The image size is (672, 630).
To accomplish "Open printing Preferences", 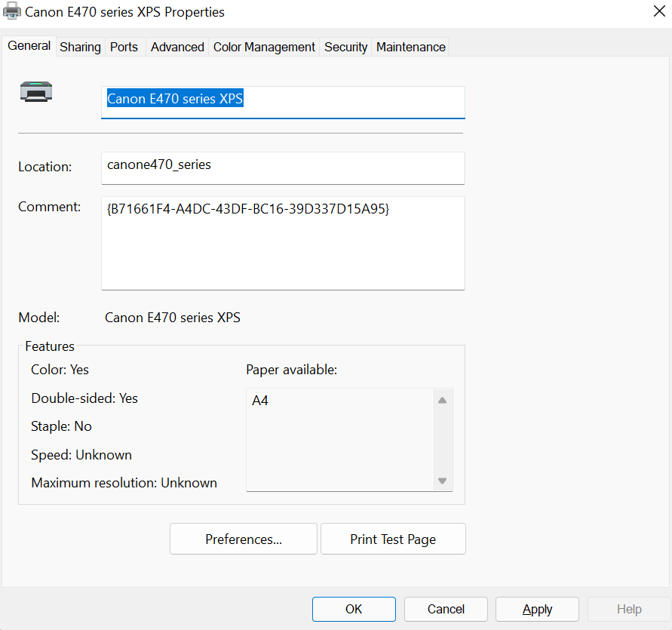I will click(x=244, y=539).
